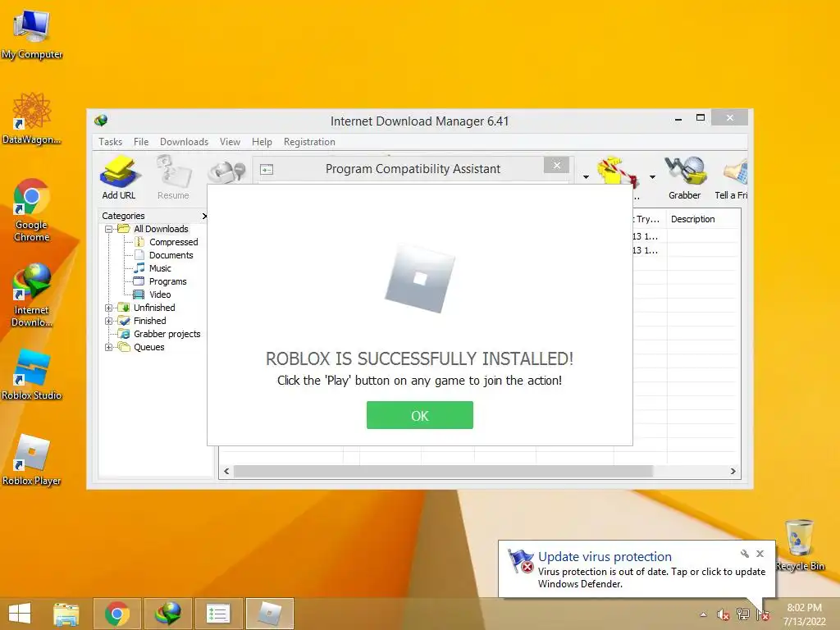This screenshot has width=840, height=630.
Task: Click the Tell a Friend toolbar icon
Action: click(731, 178)
